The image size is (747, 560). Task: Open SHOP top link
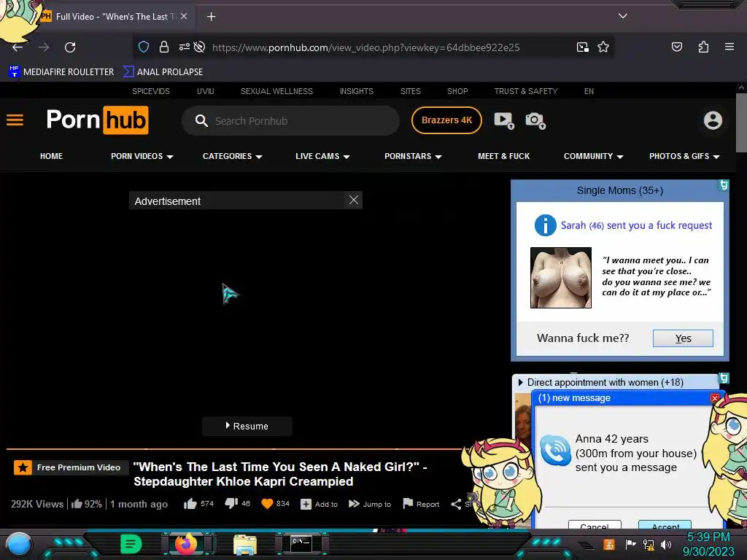point(457,91)
